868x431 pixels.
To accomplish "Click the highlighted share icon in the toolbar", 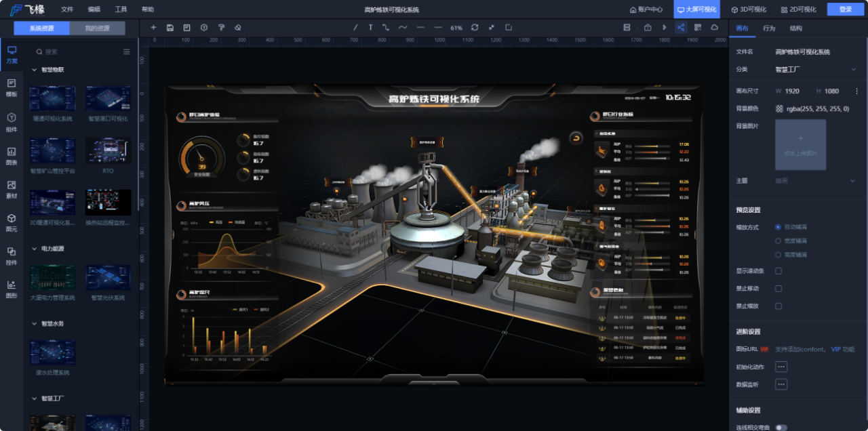I will tap(681, 28).
